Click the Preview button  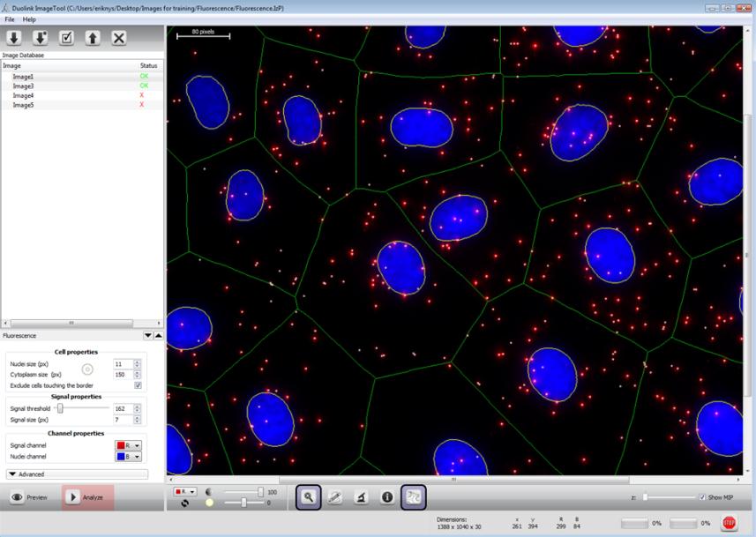click(x=29, y=497)
